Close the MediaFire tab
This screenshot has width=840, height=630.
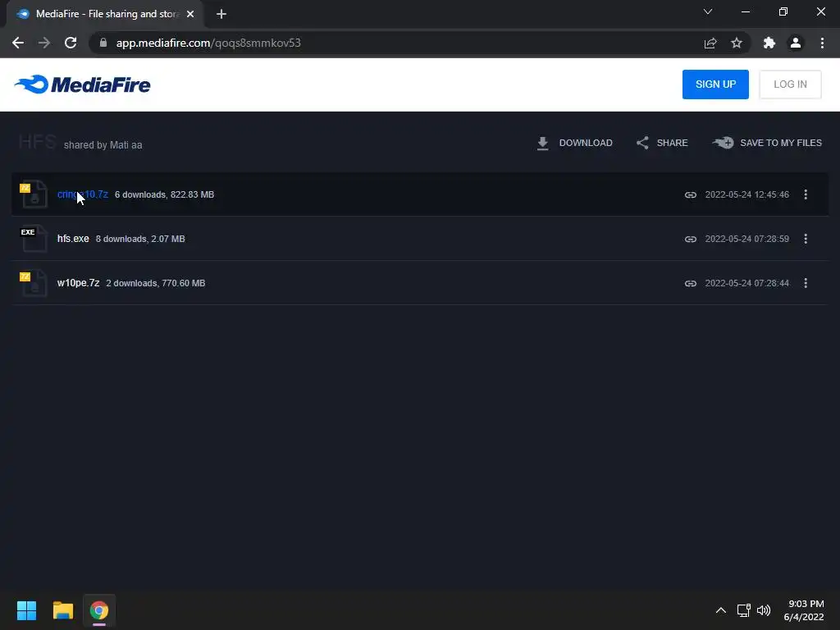tap(190, 14)
